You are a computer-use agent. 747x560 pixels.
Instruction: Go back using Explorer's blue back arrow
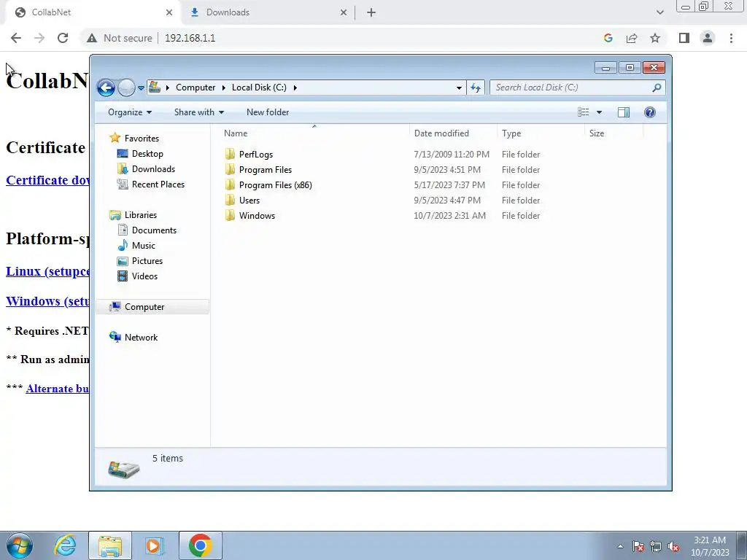click(106, 87)
